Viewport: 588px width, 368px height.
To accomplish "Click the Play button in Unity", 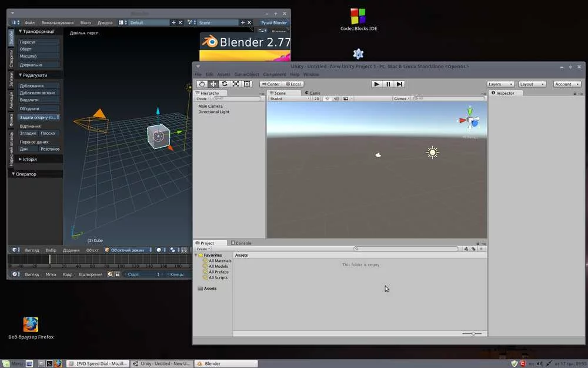I will tap(377, 84).
